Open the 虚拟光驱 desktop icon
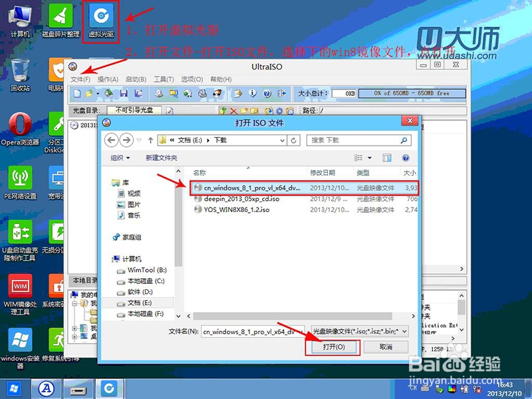This screenshot has width=532, height=399. 101,21
